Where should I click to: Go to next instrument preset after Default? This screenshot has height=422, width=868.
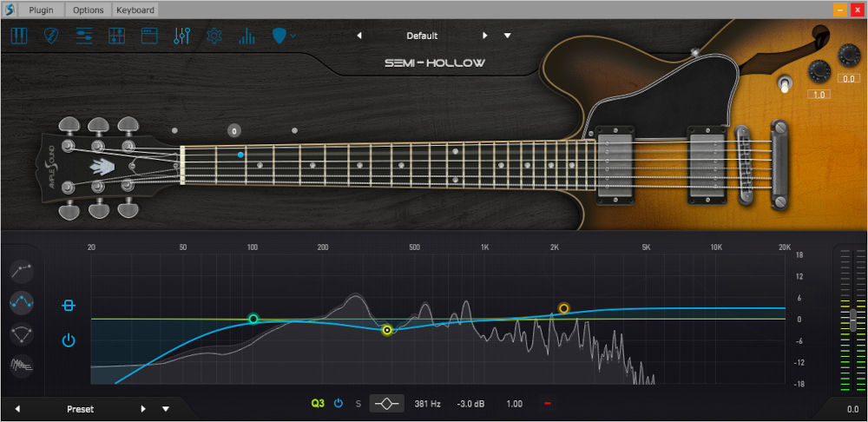pyautogui.click(x=485, y=36)
